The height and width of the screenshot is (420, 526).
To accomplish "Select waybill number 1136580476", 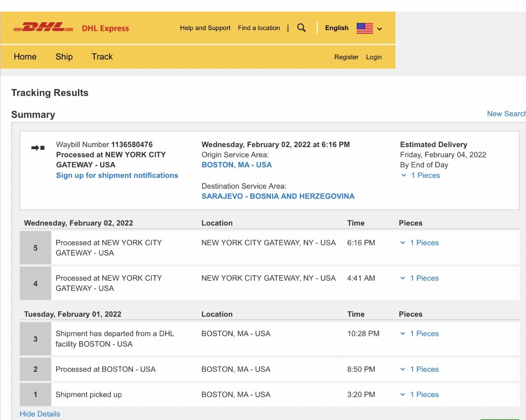I will pos(132,145).
